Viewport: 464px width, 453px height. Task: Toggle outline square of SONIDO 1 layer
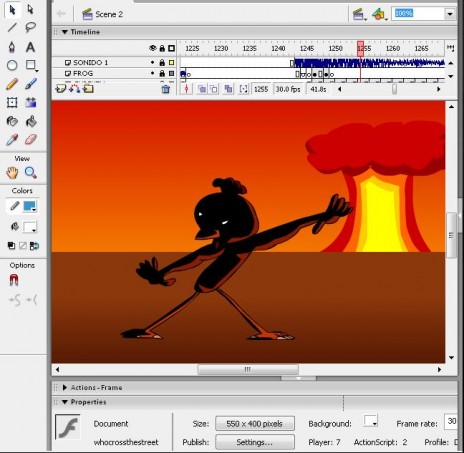(171, 62)
